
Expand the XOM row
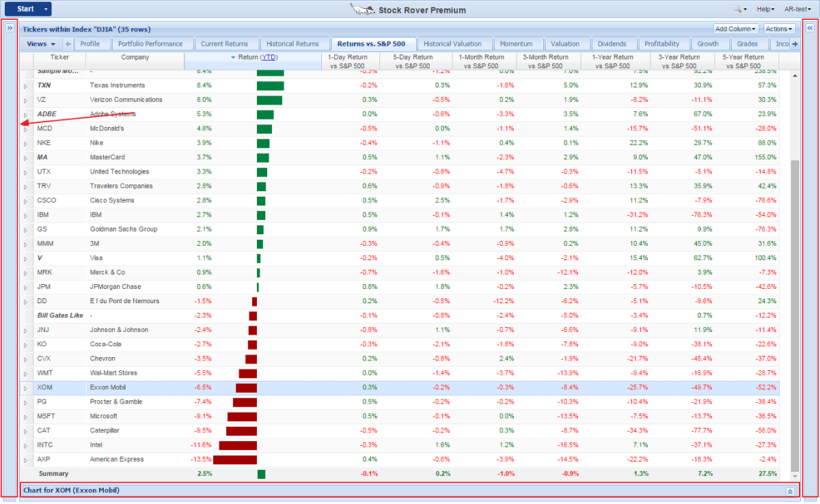click(26, 388)
